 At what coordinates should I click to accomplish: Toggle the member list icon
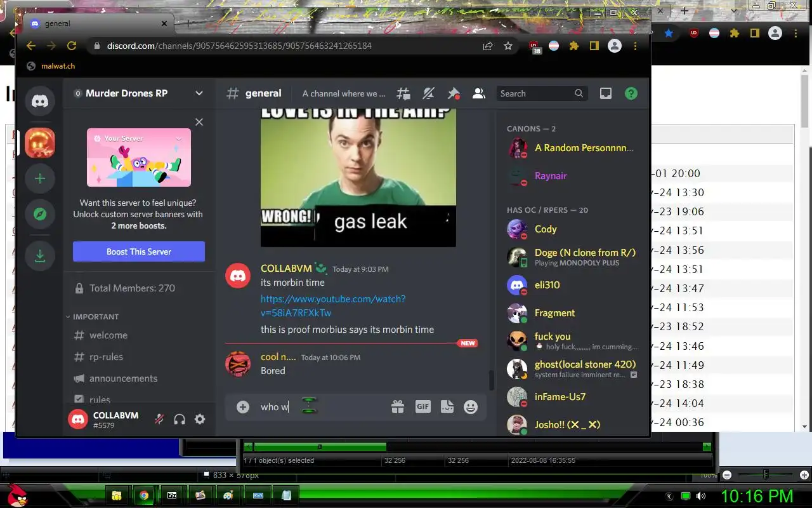(479, 93)
